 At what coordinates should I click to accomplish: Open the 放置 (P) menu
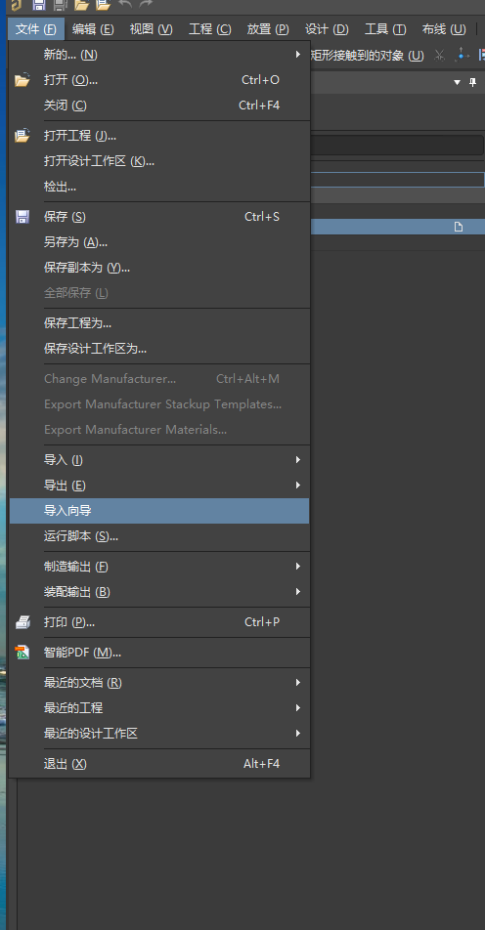(268, 29)
